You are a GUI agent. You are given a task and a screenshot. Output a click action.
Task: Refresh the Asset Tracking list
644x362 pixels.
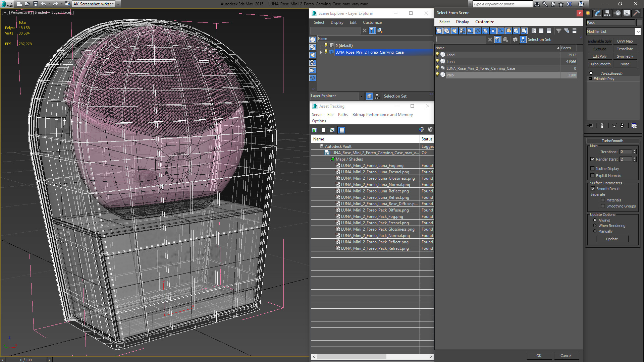[x=314, y=130]
